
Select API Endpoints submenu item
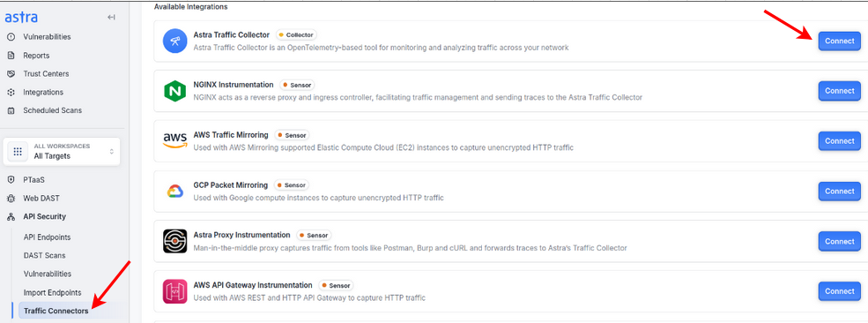pos(47,237)
